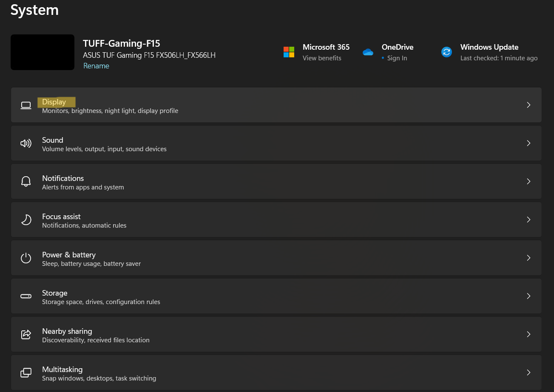Click the OneDrive cloud icon

[x=368, y=52]
